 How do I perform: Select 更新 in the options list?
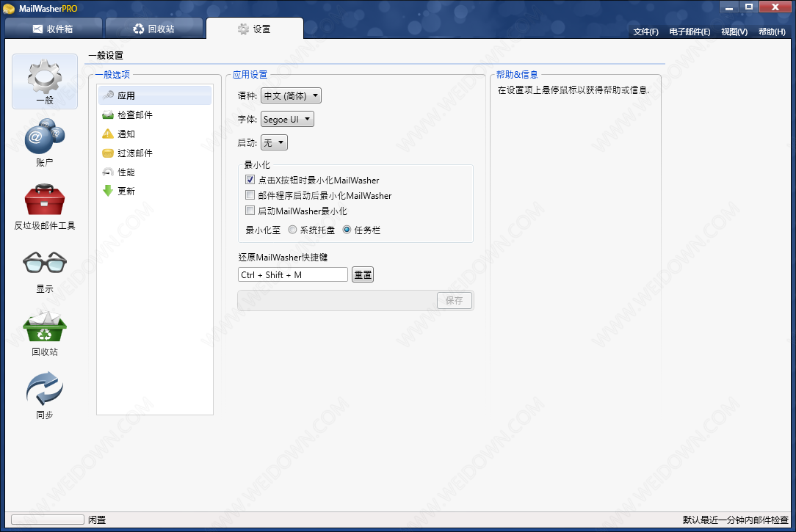pos(155,191)
